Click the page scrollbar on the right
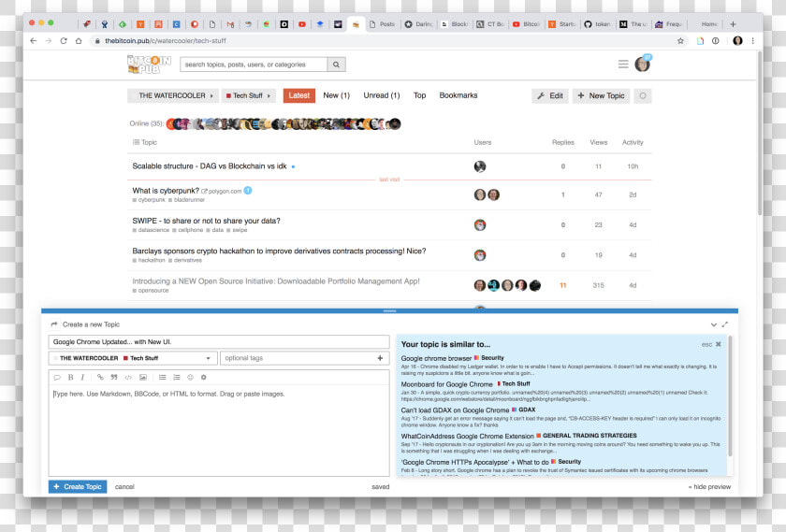The width and height of the screenshot is (786, 532). click(760, 134)
